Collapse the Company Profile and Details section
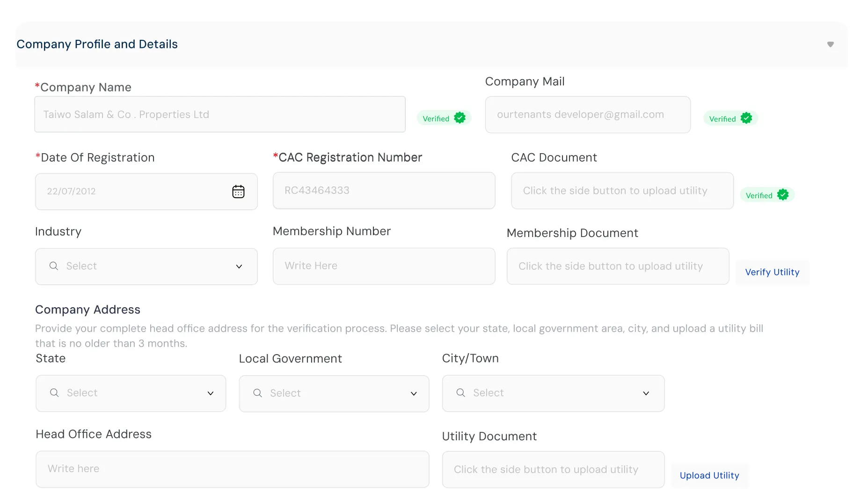This screenshot has height=489, width=868. pos(830,44)
